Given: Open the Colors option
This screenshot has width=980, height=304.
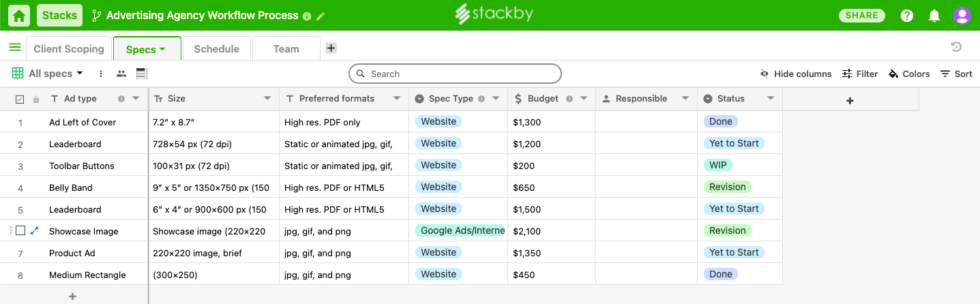Looking at the screenshot, I should coord(909,74).
